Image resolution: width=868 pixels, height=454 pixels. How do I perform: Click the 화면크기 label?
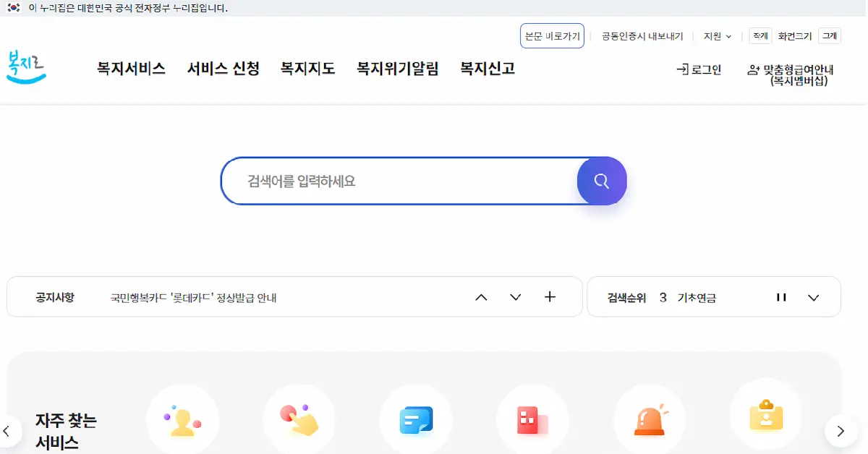[795, 36]
